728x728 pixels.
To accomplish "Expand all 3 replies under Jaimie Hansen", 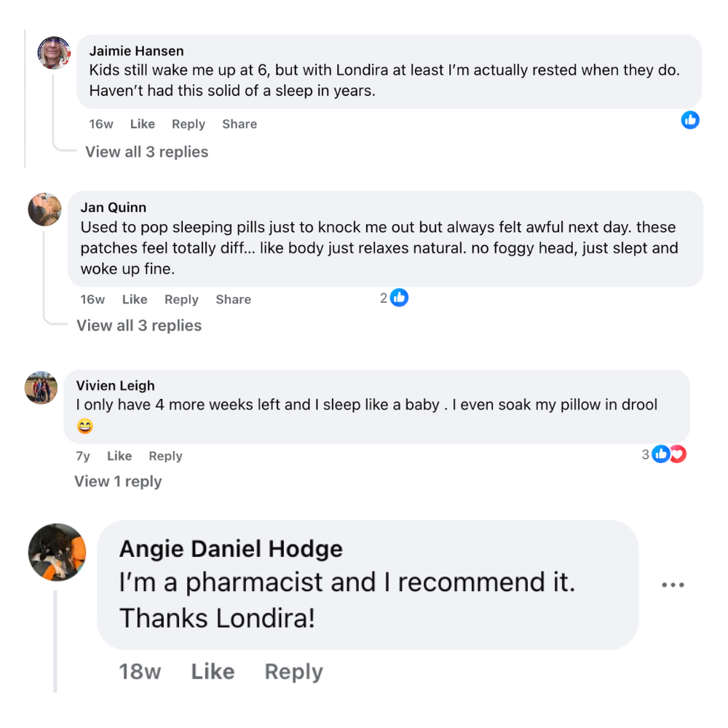I will (147, 152).
